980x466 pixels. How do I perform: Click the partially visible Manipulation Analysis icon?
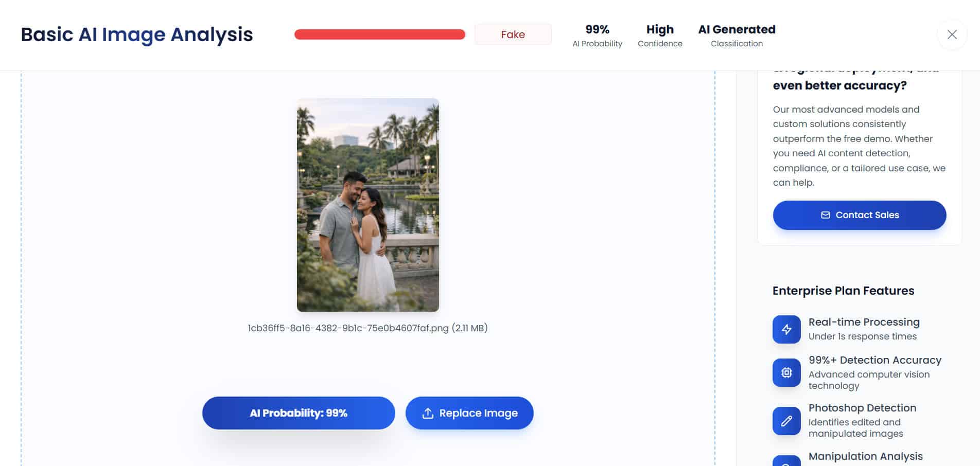point(786,461)
